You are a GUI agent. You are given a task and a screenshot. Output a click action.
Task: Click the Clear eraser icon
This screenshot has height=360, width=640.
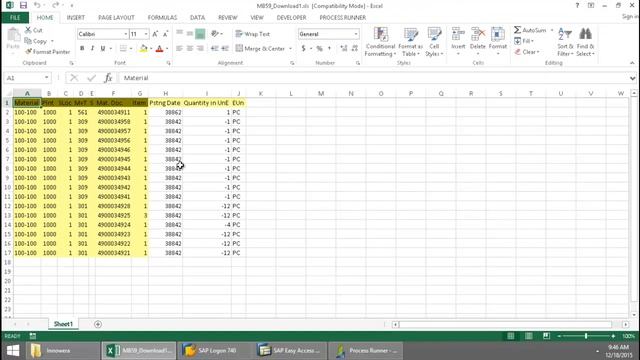point(518,52)
